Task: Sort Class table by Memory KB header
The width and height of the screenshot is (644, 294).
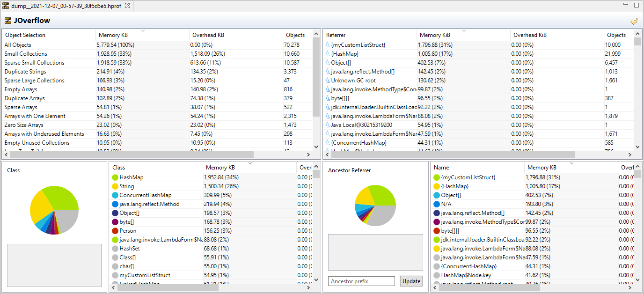Action: click(x=250, y=168)
